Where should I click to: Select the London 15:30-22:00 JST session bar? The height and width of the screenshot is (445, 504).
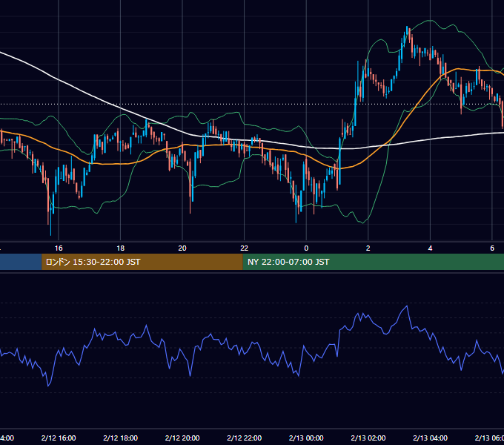142,262
